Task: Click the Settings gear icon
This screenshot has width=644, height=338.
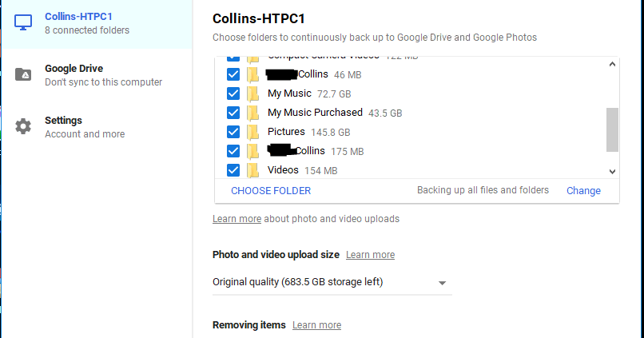Action: pyautogui.click(x=23, y=126)
